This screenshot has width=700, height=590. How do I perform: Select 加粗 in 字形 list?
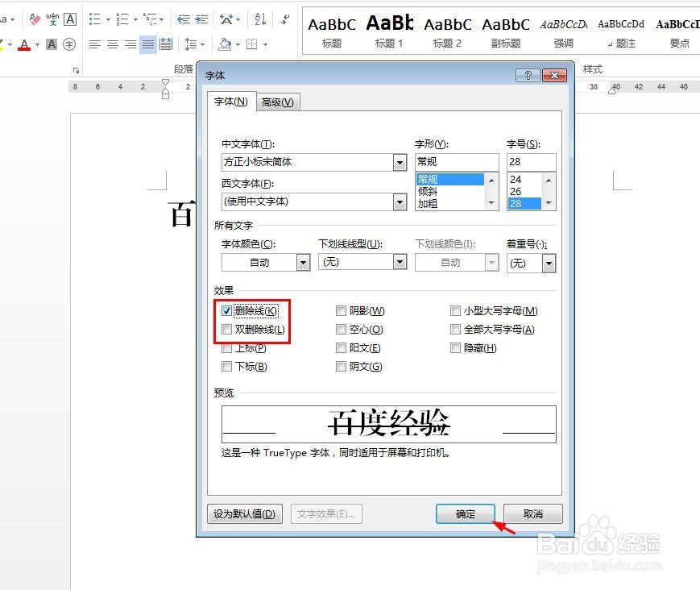tap(450, 204)
